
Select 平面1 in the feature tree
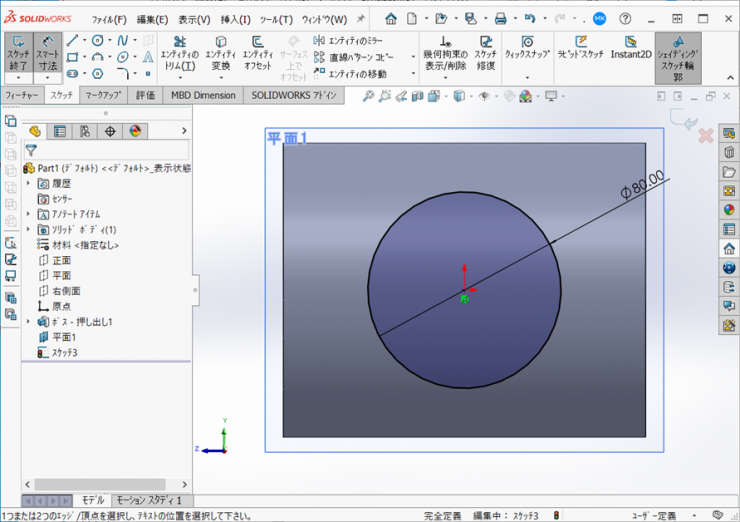coord(62,337)
